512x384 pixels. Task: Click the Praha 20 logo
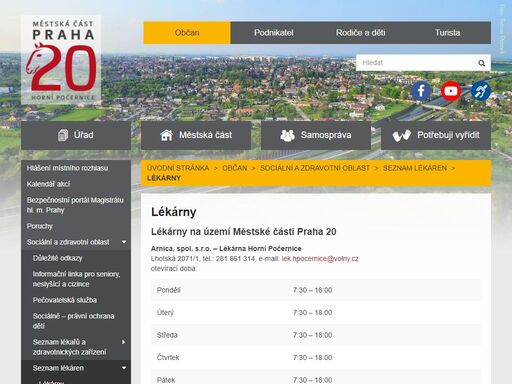tap(61, 60)
